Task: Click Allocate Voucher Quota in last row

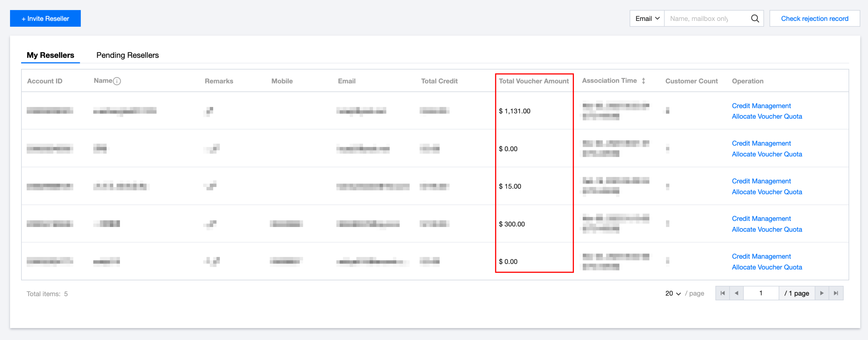Action: (766, 267)
